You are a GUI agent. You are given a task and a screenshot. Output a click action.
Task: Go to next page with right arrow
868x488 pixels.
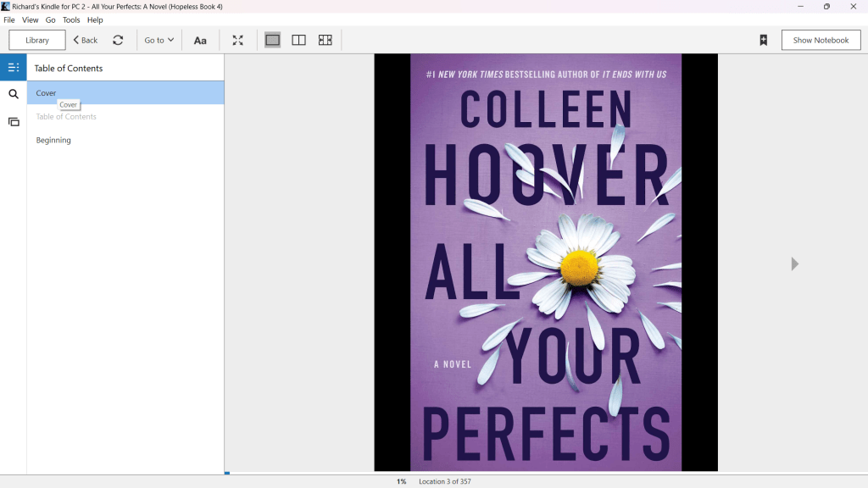(794, 264)
